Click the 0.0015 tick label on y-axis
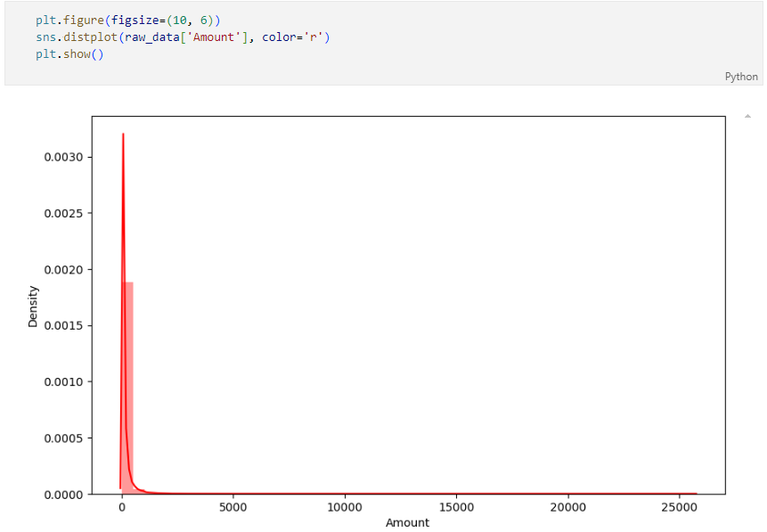 (63, 326)
